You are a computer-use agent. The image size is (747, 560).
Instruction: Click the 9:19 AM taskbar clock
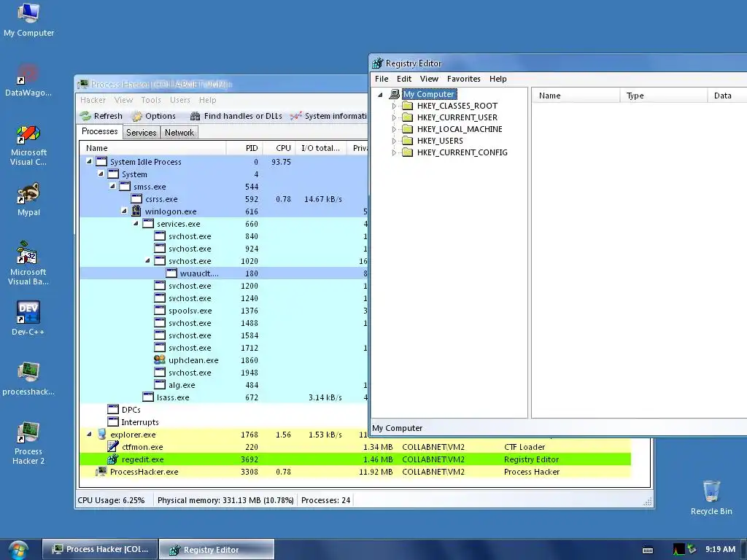[x=720, y=549]
